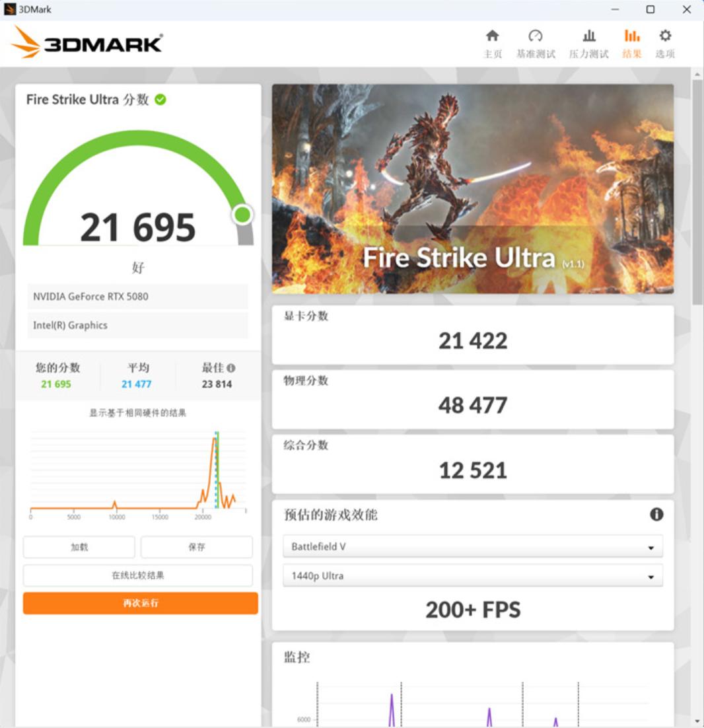The width and height of the screenshot is (704, 728).
Task: Click the green score gauge knob
Action: click(242, 215)
